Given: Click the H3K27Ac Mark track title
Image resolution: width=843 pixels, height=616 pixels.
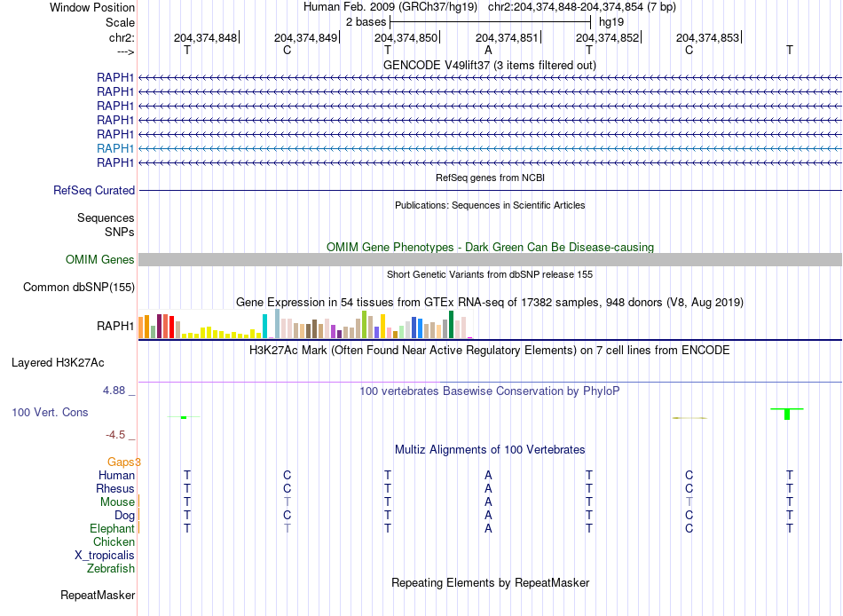Looking at the screenshot, I should click(x=490, y=351).
